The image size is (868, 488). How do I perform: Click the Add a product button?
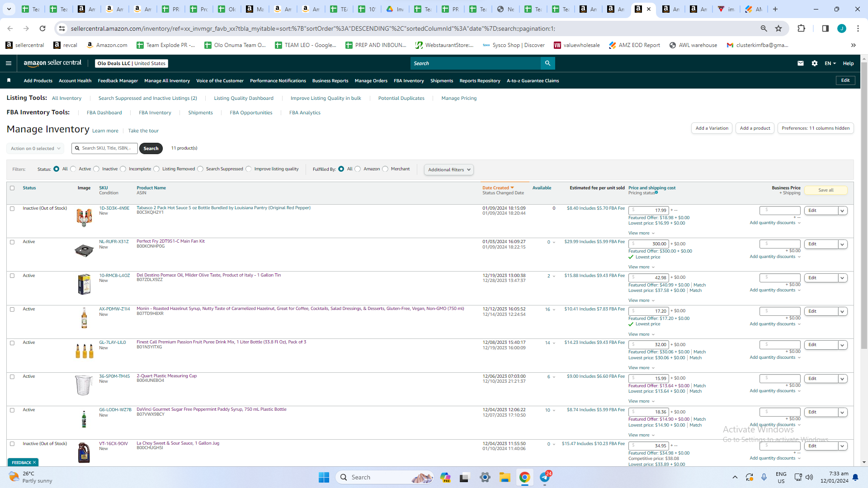(x=755, y=128)
